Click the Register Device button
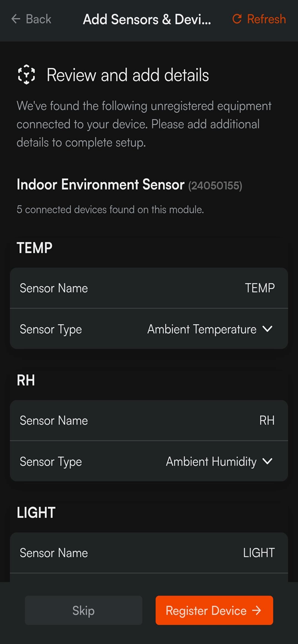The width and height of the screenshot is (298, 644). tap(214, 610)
